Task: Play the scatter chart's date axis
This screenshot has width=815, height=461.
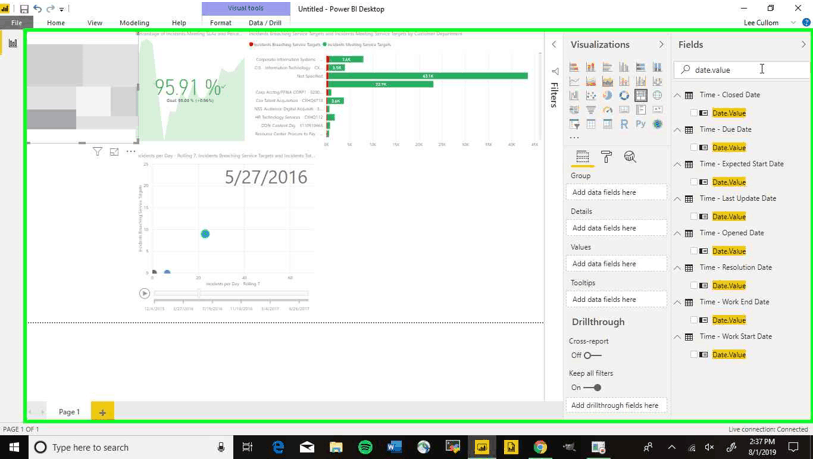Action: (144, 294)
